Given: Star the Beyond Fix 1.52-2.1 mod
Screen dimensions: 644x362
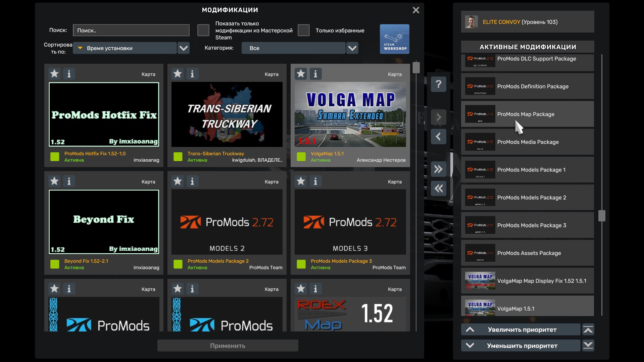Looking at the screenshot, I should (54, 181).
